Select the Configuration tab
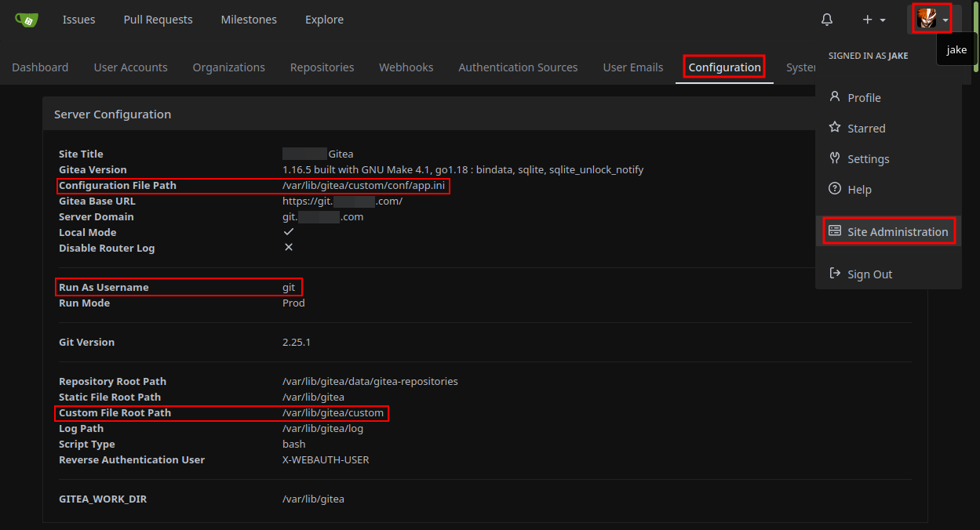This screenshot has width=980, height=530. point(724,67)
